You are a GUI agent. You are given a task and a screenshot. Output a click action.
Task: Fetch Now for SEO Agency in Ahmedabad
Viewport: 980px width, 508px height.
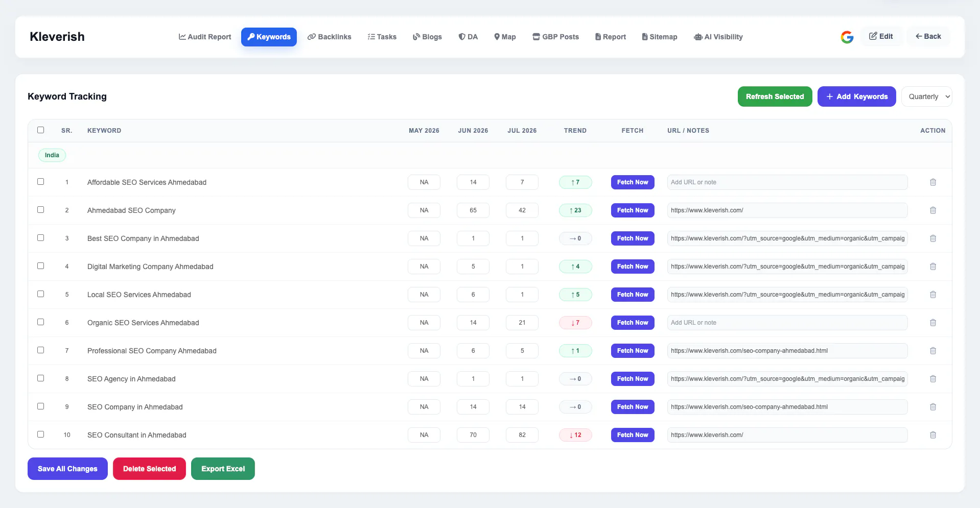[633, 379]
